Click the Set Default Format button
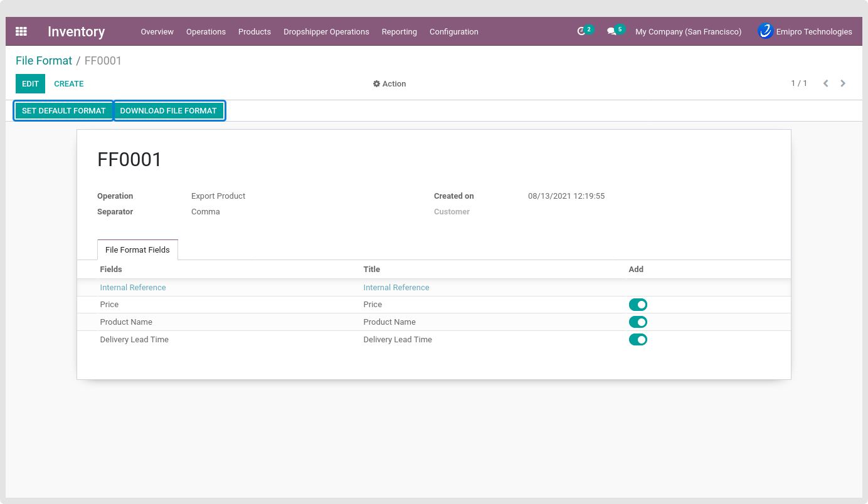The image size is (868, 504). coord(64,111)
